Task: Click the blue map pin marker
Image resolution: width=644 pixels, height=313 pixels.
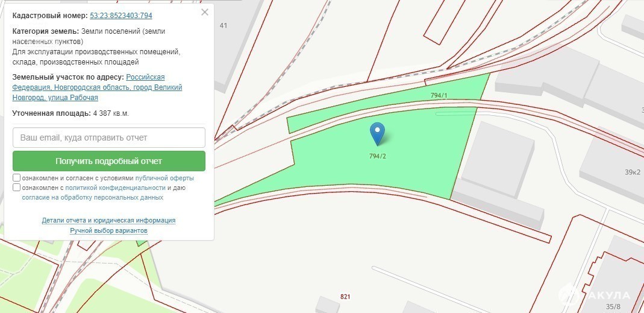Action: (x=377, y=134)
